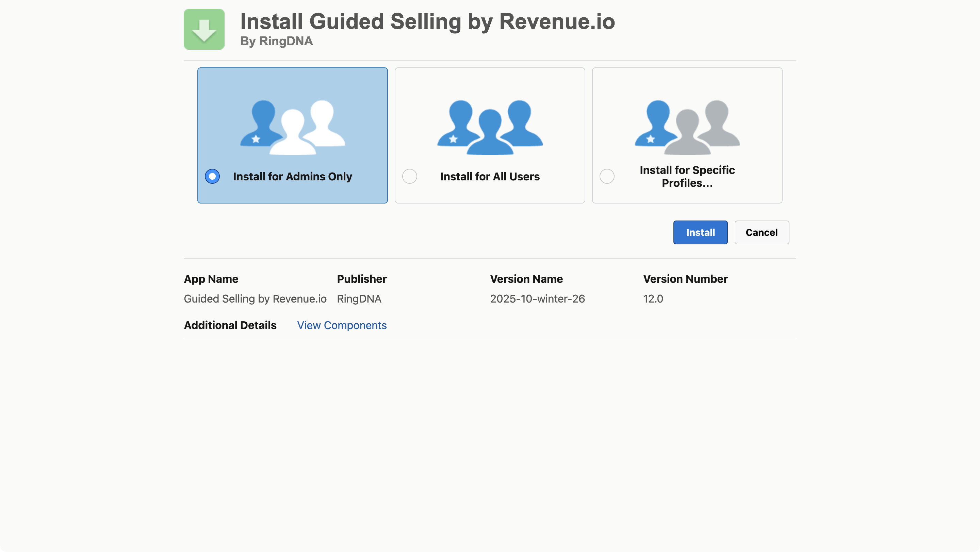Click the version name 2025-10-winter-26
The height and width of the screenshot is (552, 980).
pyautogui.click(x=537, y=299)
